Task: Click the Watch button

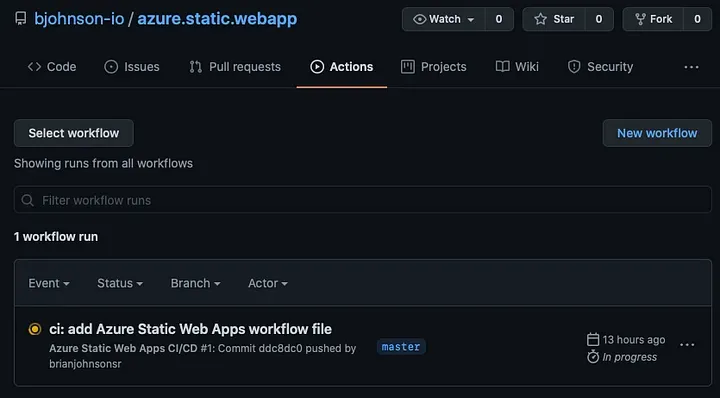Action: click(443, 19)
